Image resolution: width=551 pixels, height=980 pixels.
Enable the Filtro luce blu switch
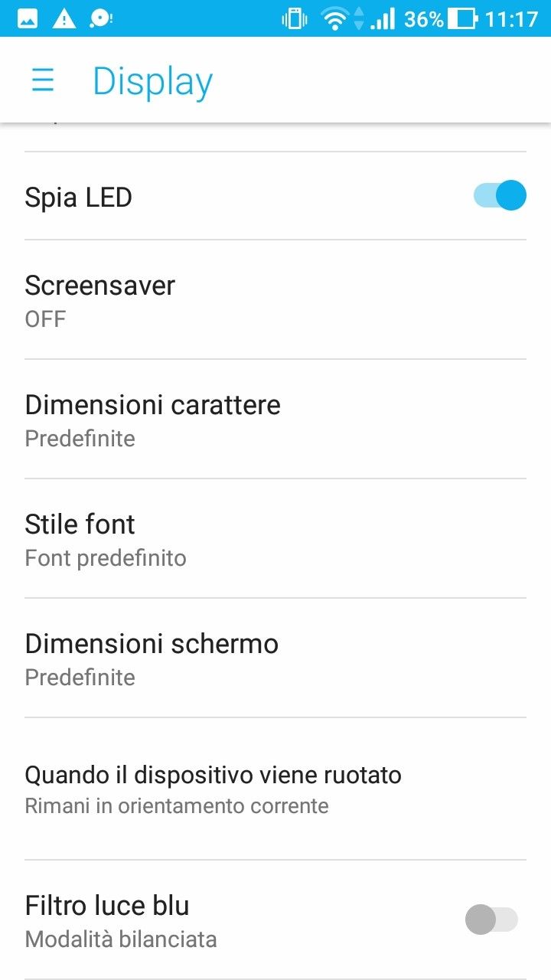pyautogui.click(x=492, y=920)
